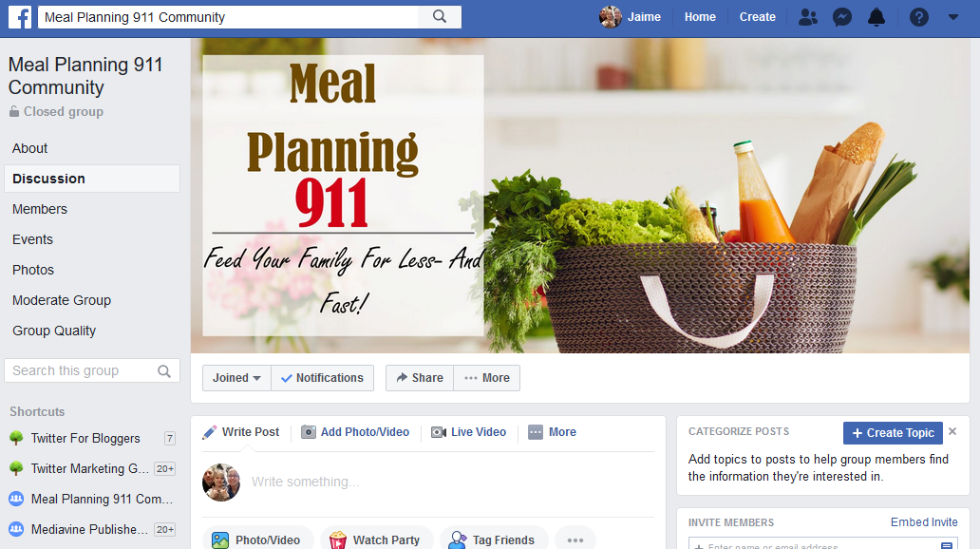This screenshot has height=549, width=980.
Task: Open the Members section in sidebar
Action: pos(39,209)
